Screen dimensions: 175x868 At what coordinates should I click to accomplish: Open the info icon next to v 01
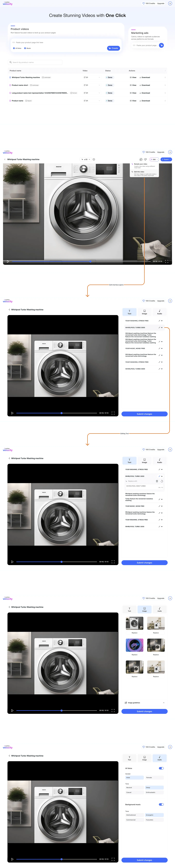(94, 159)
